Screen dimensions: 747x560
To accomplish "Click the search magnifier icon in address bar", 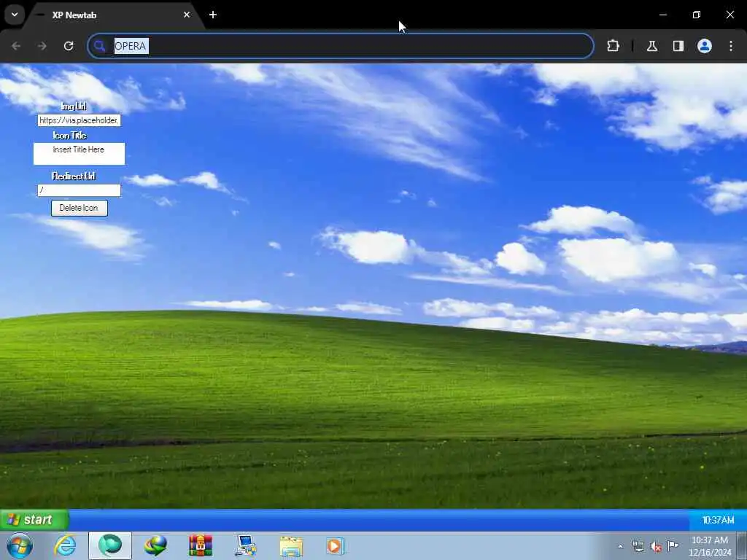I will (x=99, y=46).
